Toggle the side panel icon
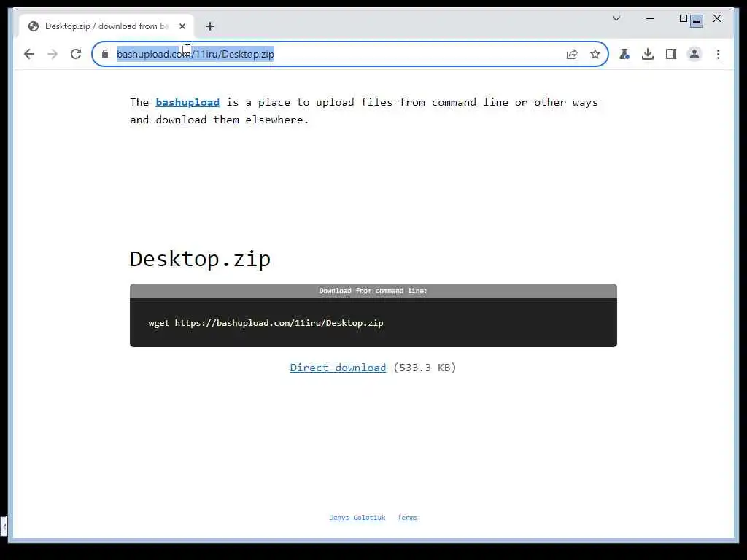The width and height of the screenshot is (747, 560). click(671, 54)
